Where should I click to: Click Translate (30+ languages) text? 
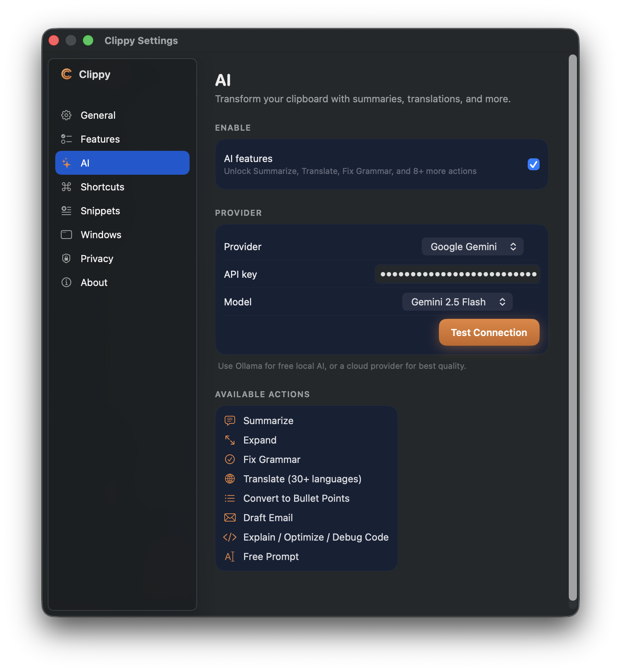[302, 479]
